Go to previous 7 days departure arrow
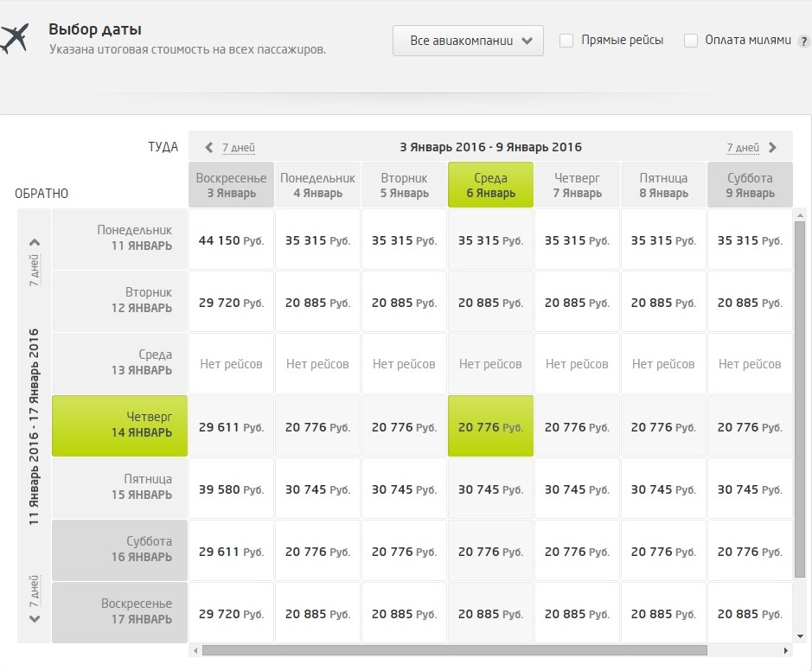 (x=208, y=148)
